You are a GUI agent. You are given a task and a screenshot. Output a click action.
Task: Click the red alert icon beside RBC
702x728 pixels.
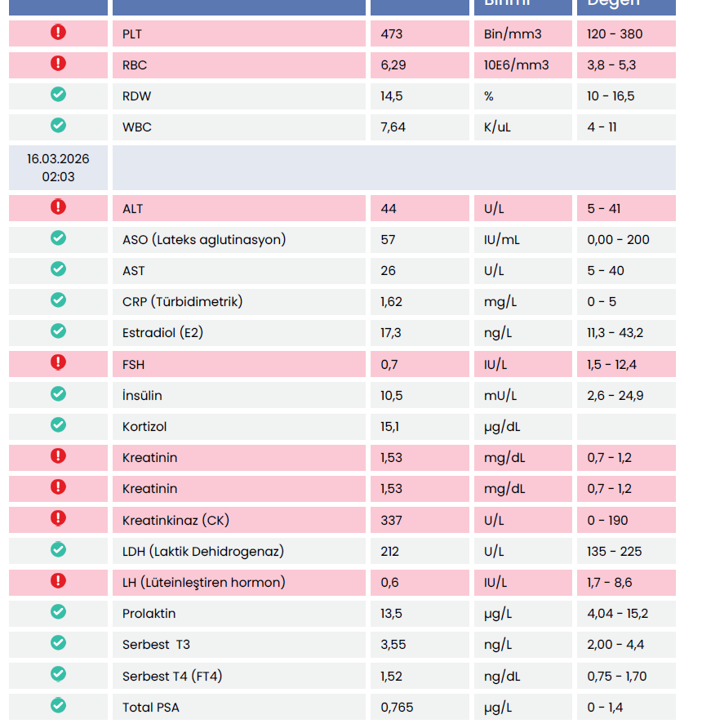click(x=58, y=64)
